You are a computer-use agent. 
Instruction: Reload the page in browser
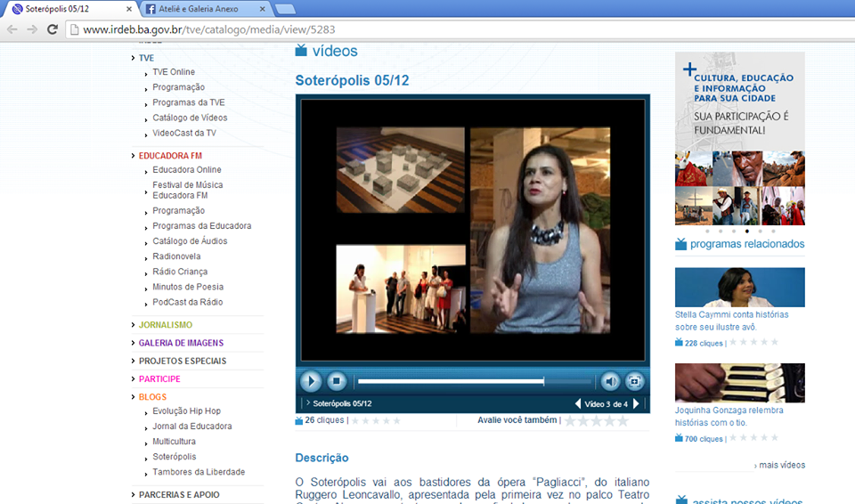coord(53,29)
